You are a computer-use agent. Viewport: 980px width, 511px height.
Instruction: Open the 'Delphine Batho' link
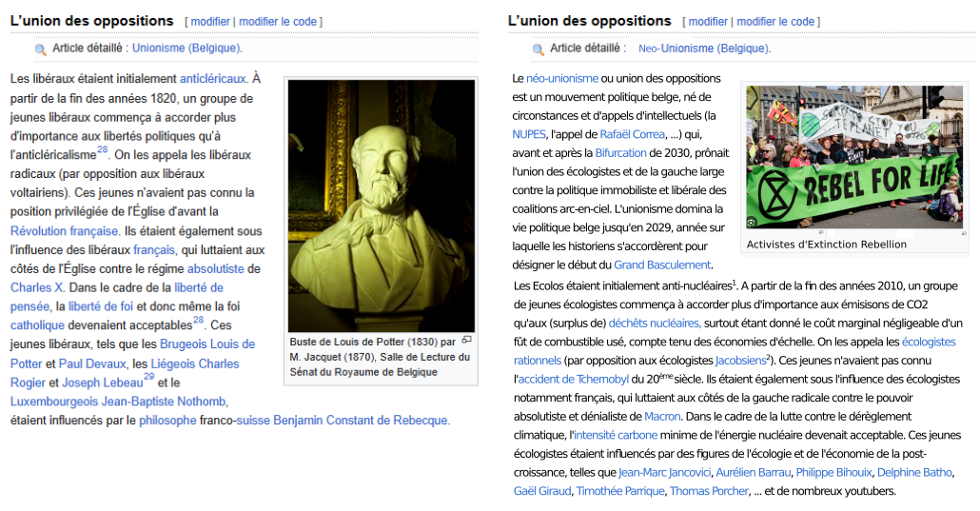(x=914, y=472)
